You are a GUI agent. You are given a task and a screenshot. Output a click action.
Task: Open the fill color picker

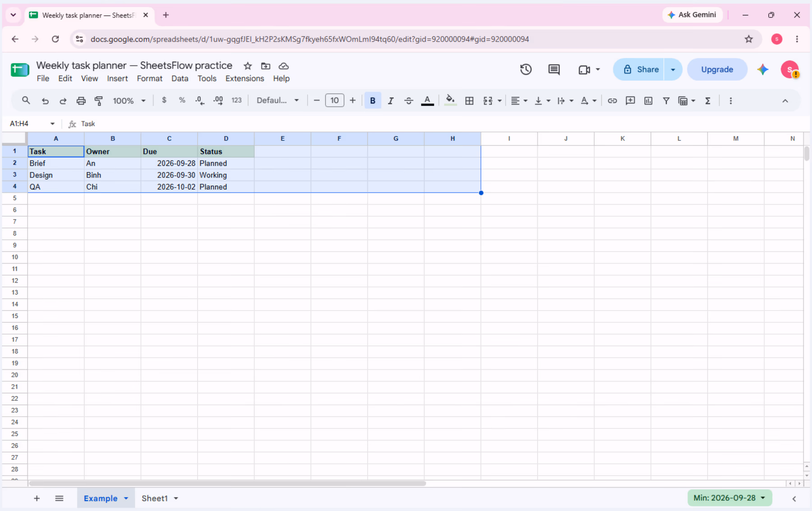450,101
